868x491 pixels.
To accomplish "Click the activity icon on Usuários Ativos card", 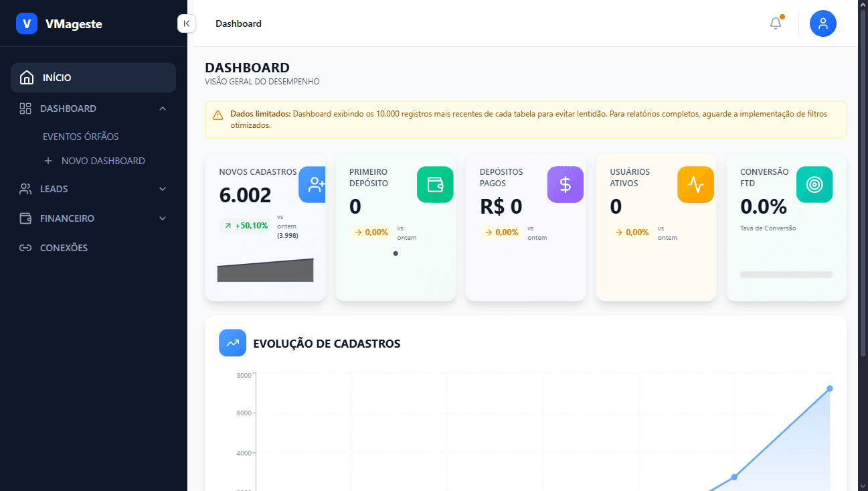I will click(x=695, y=184).
